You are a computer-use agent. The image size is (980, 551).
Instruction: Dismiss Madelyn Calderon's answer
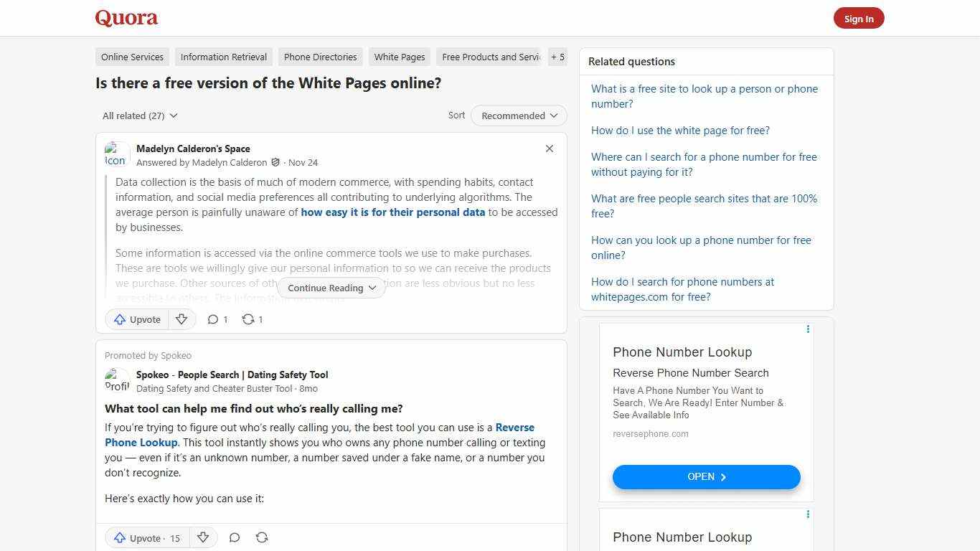(x=549, y=149)
